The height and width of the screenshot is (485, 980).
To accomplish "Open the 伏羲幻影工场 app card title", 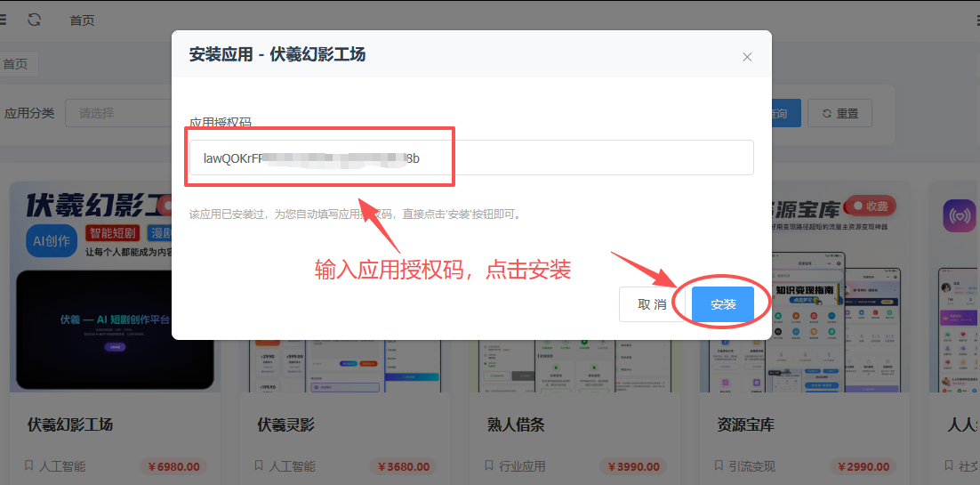I will [x=70, y=424].
